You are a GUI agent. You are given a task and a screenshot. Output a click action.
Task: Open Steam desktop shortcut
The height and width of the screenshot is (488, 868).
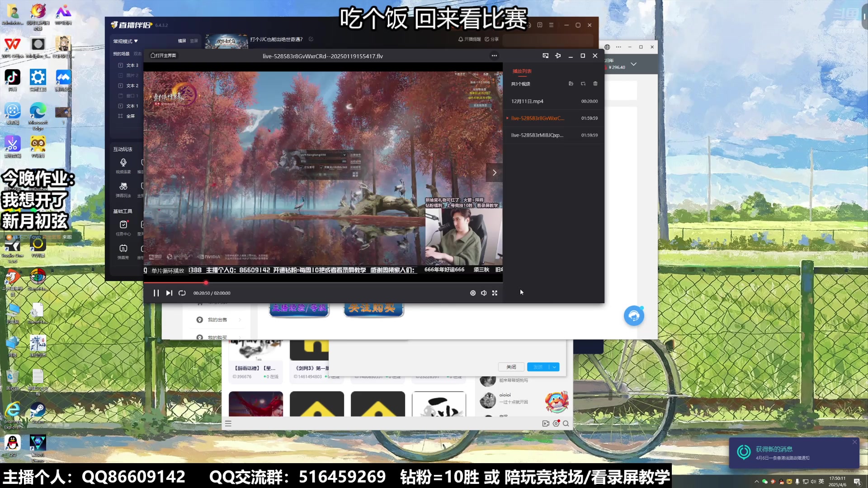point(38,413)
